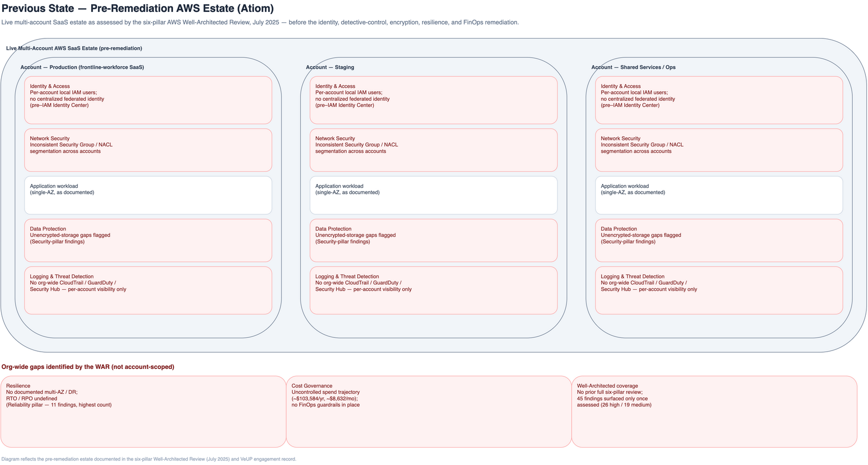Click Application workload box in Production account
Viewport: 868px width, 465px height.
pos(148,195)
